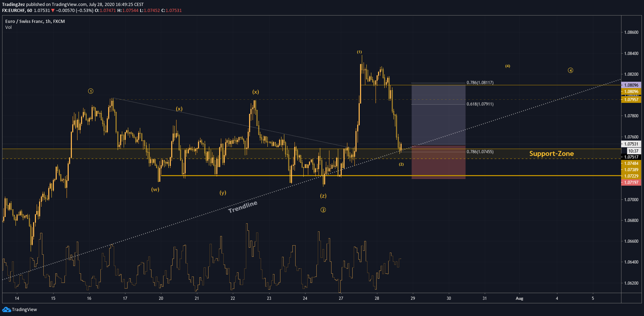Select circled 1 wave label

[91, 91]
